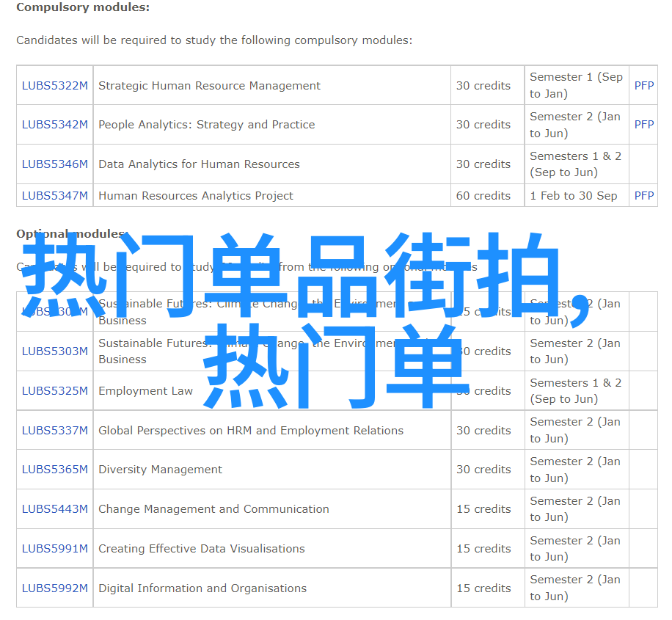Image resolution: width=672 pixels, height=620 pixels.
Task: Click the LUBS5992M module code
Action: [x=54, y=588]
